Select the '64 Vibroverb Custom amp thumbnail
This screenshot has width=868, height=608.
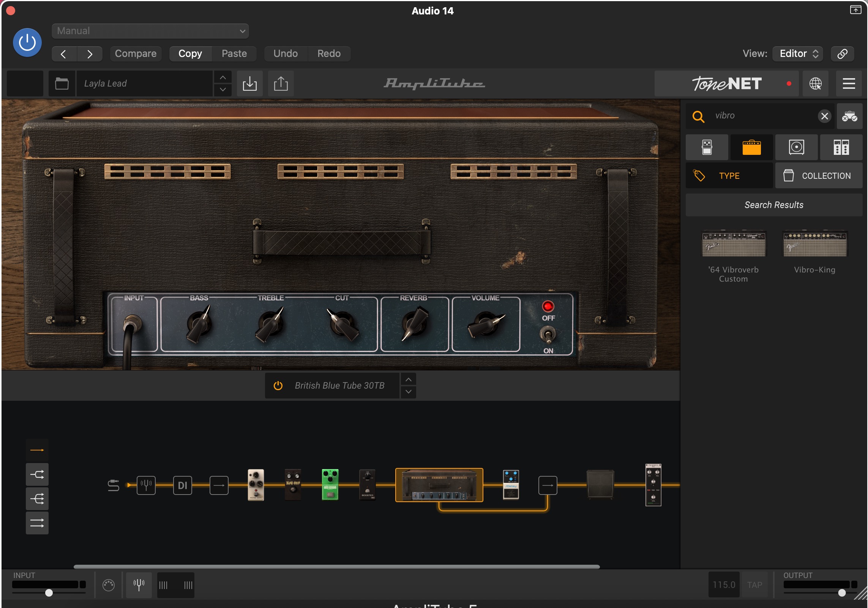pyautogui.click(x=734, y=244)
